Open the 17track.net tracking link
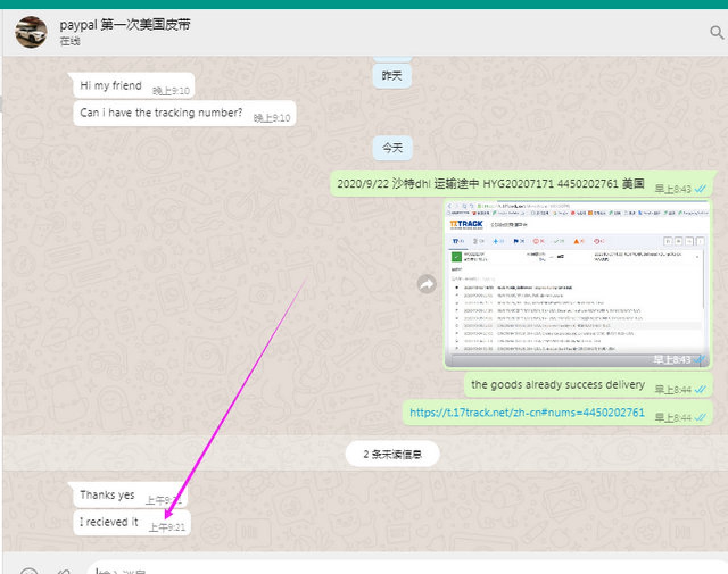This screenshot has height=574, width=728. point(527,413)
